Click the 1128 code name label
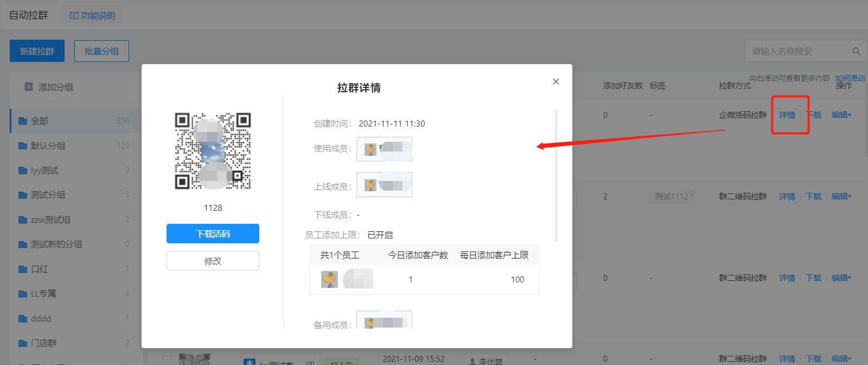This screenshot has width=868, height=365. tap(213, 207)
